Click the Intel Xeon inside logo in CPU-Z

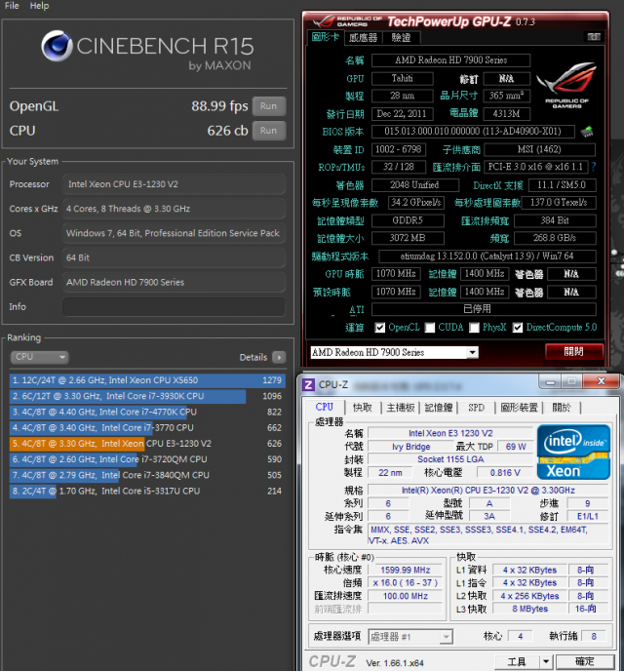[x=573, y=452]
